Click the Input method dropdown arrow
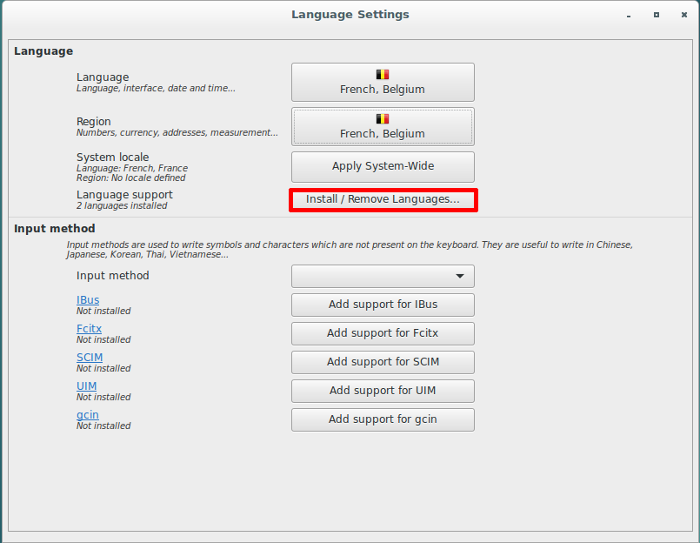Screen dimensions: 700x543 459,276
